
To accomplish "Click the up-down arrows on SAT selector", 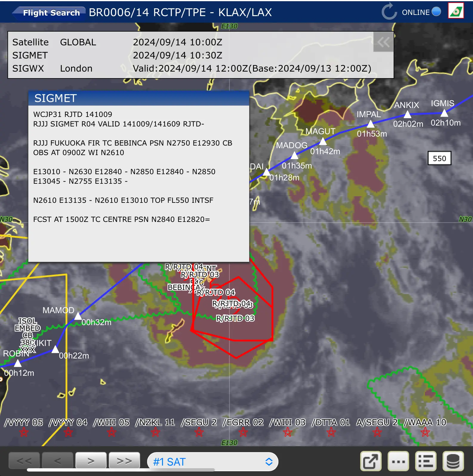I will (269, 462).
